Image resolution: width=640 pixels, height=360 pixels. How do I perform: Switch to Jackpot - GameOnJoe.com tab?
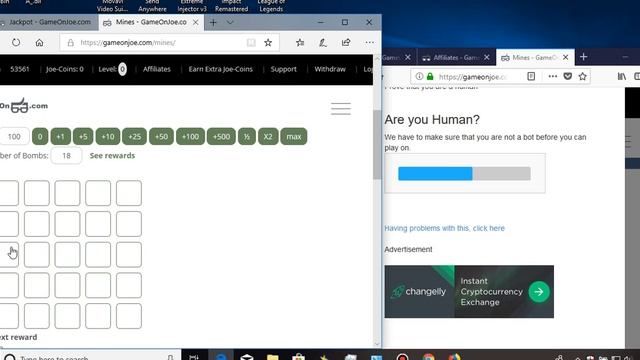click(49, 22)
